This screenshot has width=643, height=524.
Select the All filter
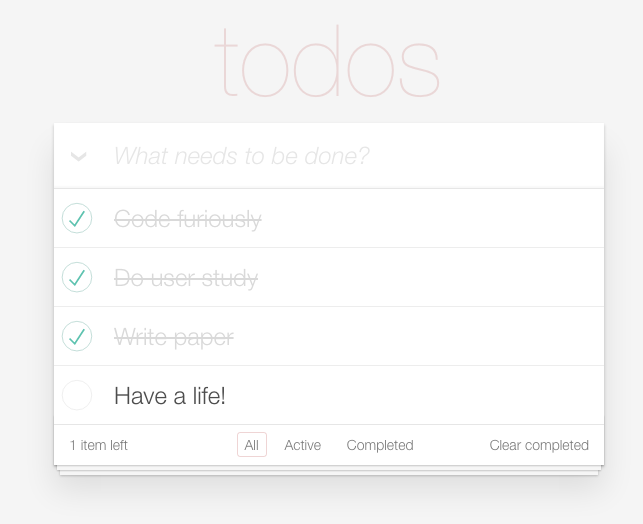click(252, 445)
